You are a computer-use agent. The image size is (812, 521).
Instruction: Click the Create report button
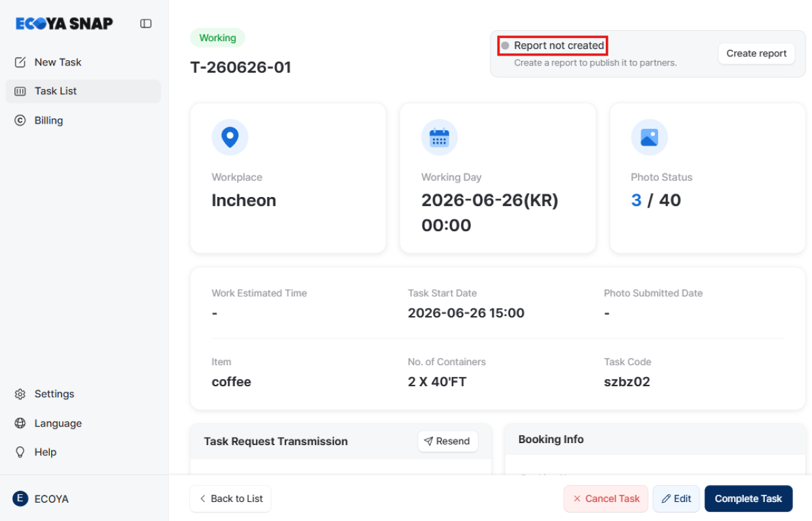coord(756,54)
